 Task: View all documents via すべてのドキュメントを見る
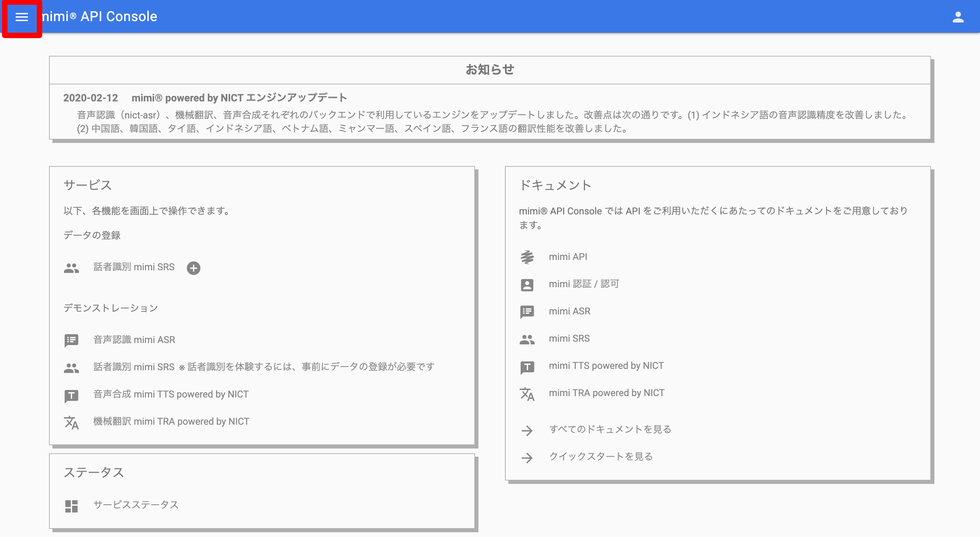pyautogui.click(x=610, y=429)
